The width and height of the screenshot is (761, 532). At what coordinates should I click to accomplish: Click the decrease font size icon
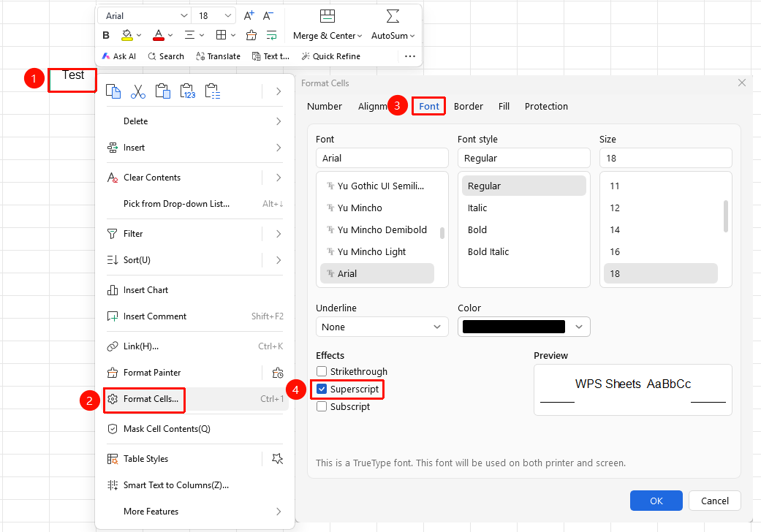(268, 16)
